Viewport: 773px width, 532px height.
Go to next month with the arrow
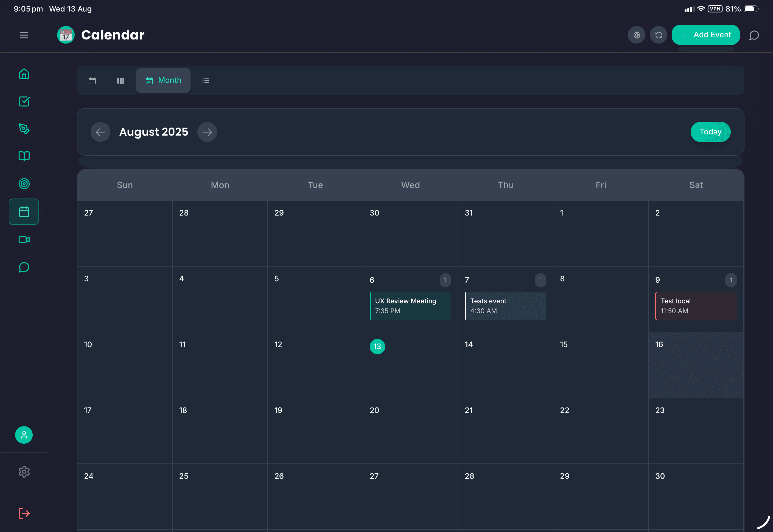[207, 132]
